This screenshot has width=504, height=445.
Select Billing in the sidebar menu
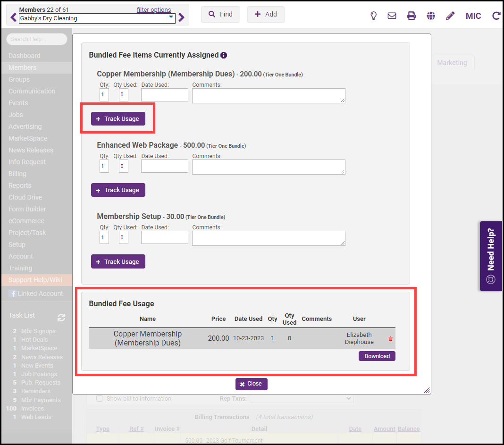pos(17,174)
